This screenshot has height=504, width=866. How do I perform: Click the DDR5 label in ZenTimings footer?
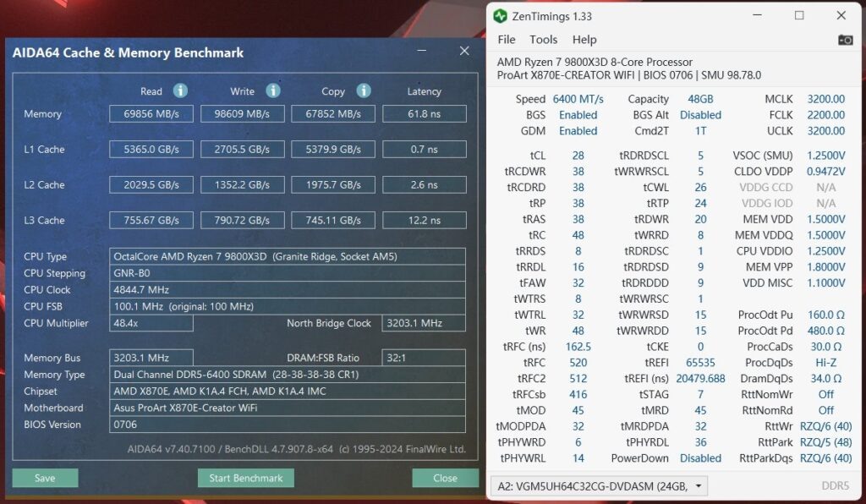click(x=835, y=485)
